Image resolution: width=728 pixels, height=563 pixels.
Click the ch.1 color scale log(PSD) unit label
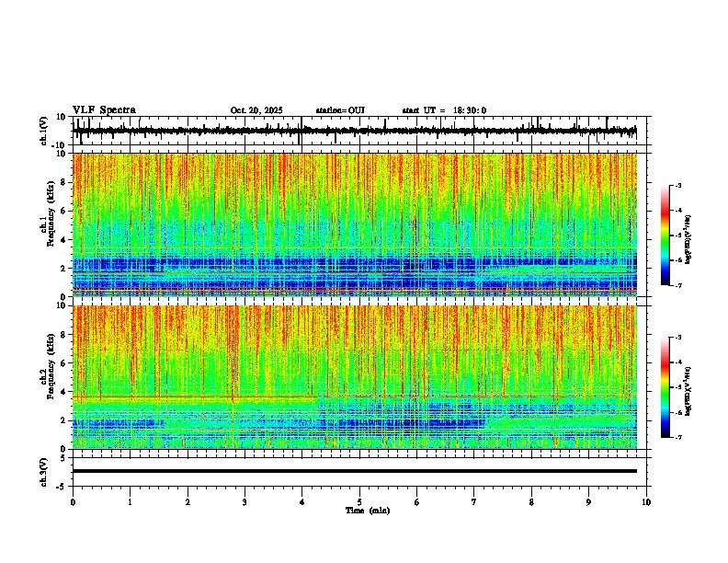pyautogui.click(x=688, y=240)
